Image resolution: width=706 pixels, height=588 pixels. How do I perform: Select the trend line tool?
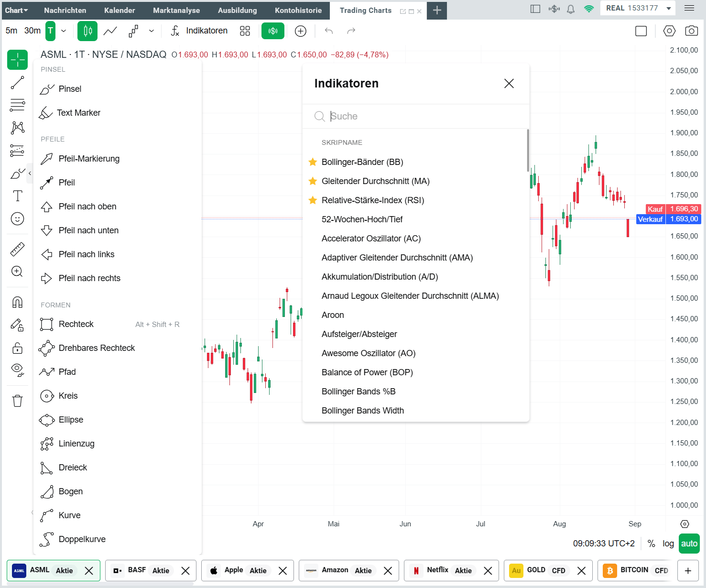click(18, 83)
